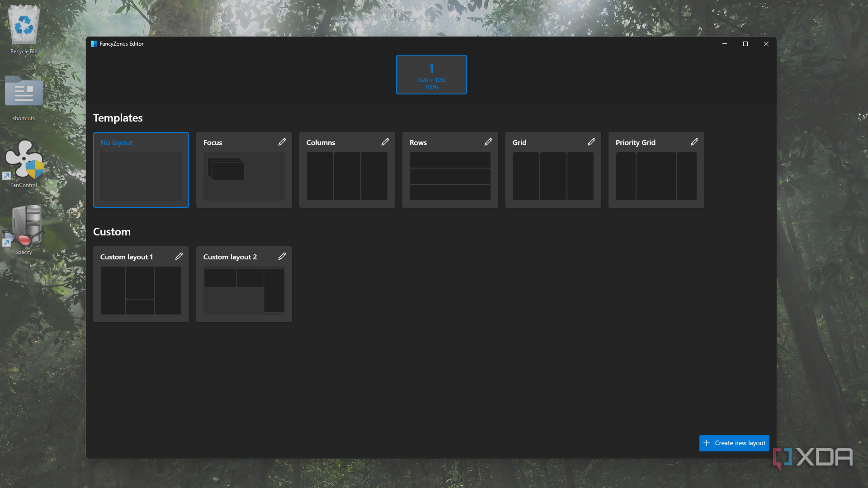Choose the Columns layout preview
Viewport: 868px width, 488px height.
pyautogui.click(x=347, y=176)
